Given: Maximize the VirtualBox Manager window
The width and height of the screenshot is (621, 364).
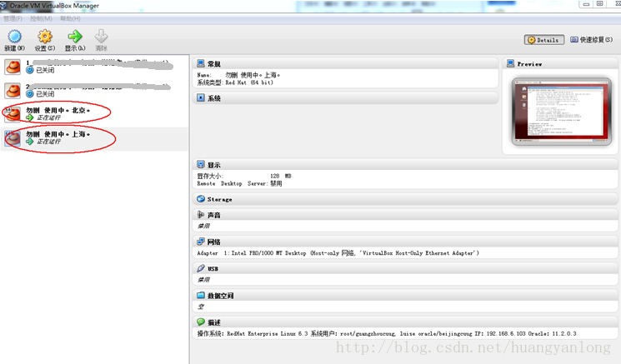Looking at the screenshot, I should pos(600,4).
